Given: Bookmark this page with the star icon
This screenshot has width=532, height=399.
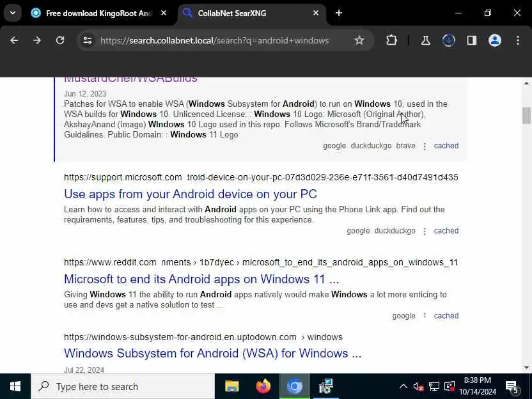Looking at the screenshot, I should [359, 40].
